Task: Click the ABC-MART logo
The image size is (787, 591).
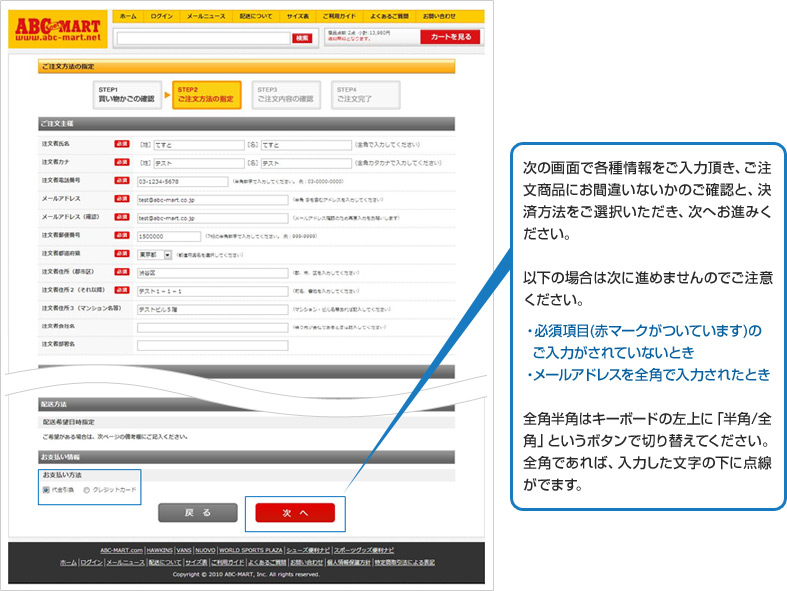Action: (58, 29)
